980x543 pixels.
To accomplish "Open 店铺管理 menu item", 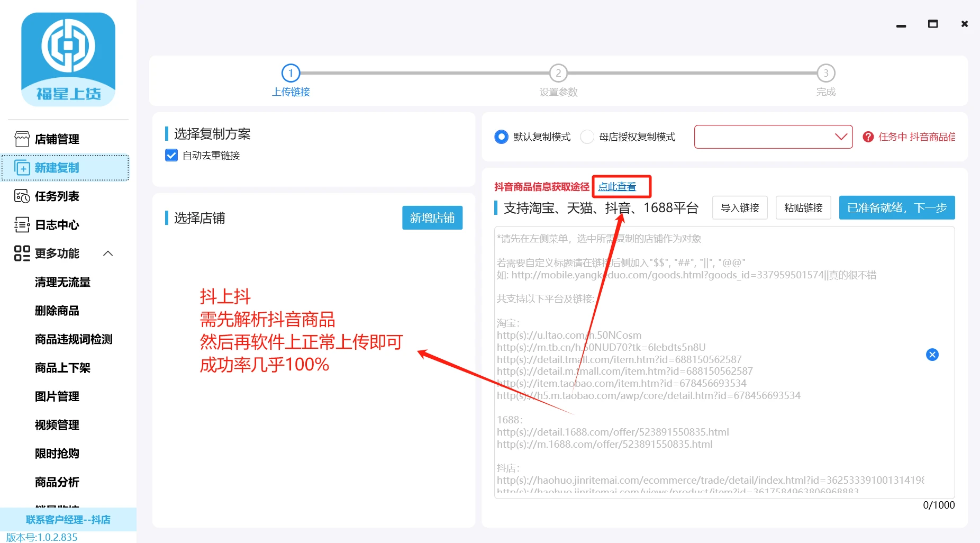I will tap(65, 139).
